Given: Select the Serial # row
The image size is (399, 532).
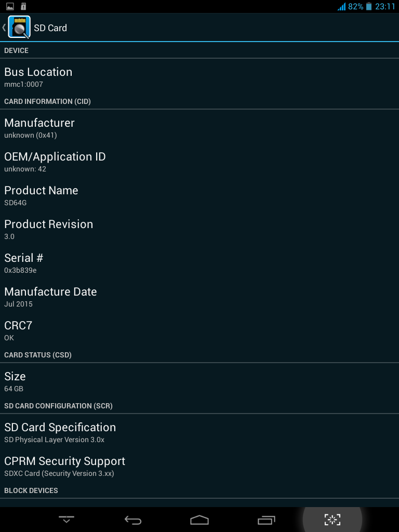Looking at the screenshot, I should point(199,263).
